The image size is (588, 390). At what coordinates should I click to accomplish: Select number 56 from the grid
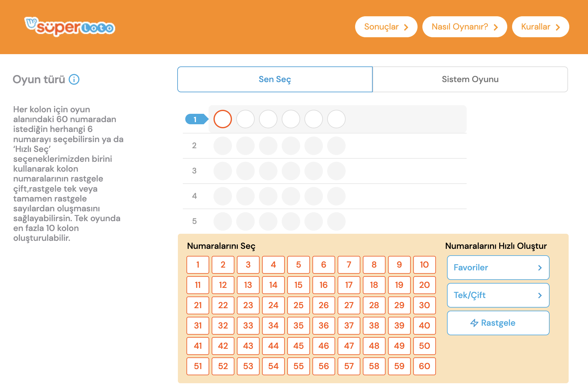[324, 366]
